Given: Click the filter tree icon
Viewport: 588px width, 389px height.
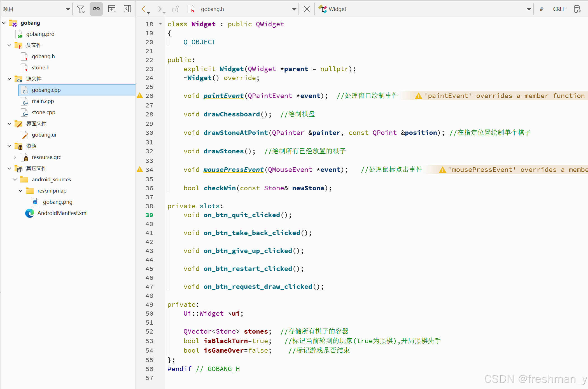Looking at the screenshot, I should 81,9.
